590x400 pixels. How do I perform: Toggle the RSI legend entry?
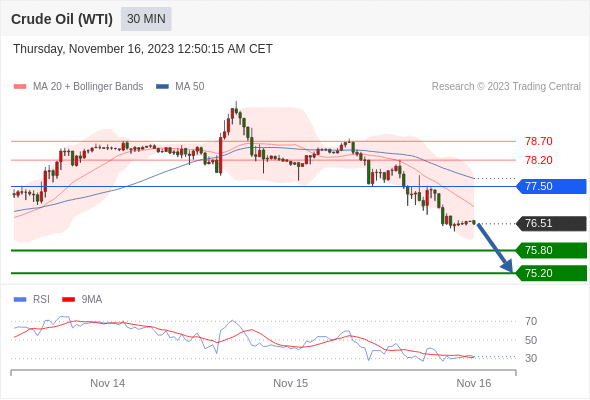[32, 300]
